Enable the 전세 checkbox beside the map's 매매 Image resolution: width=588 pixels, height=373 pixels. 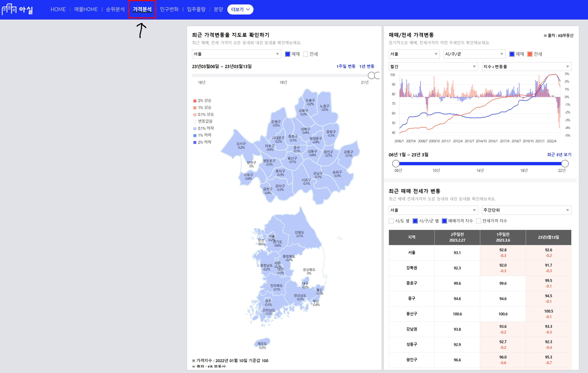305,54
